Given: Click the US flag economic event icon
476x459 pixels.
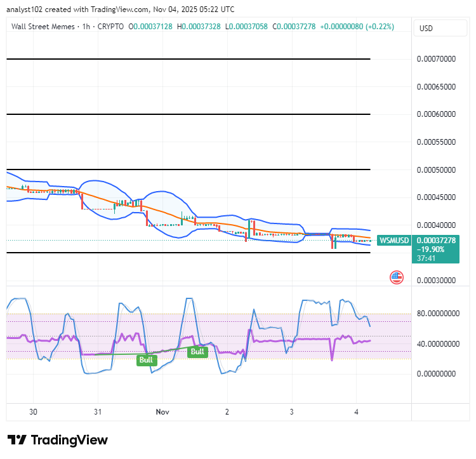Looking at the screenshot, I should coord(397,277).
